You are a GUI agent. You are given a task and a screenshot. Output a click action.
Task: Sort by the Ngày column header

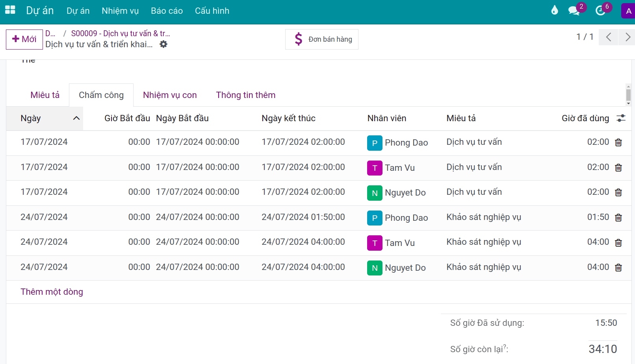[x=45, y=118]
